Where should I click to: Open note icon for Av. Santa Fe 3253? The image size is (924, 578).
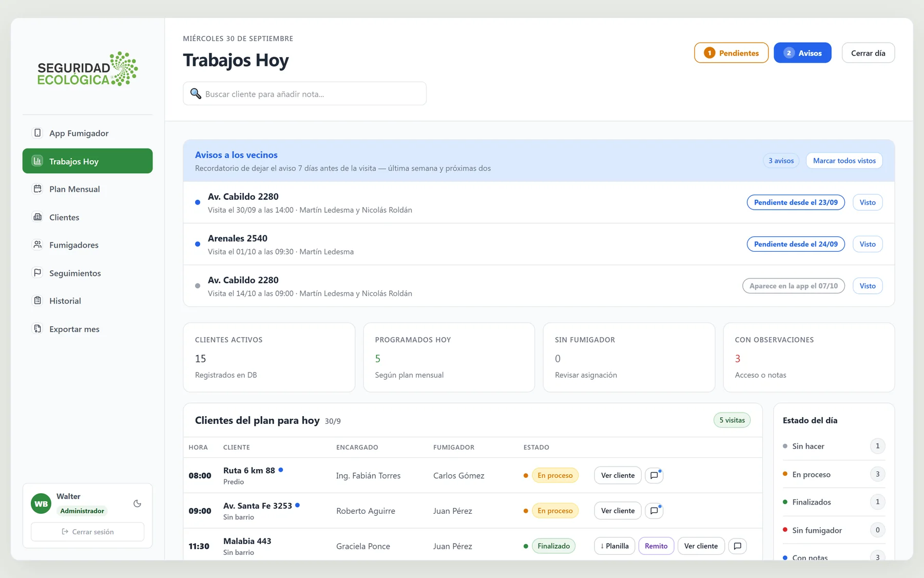[654, 511]
